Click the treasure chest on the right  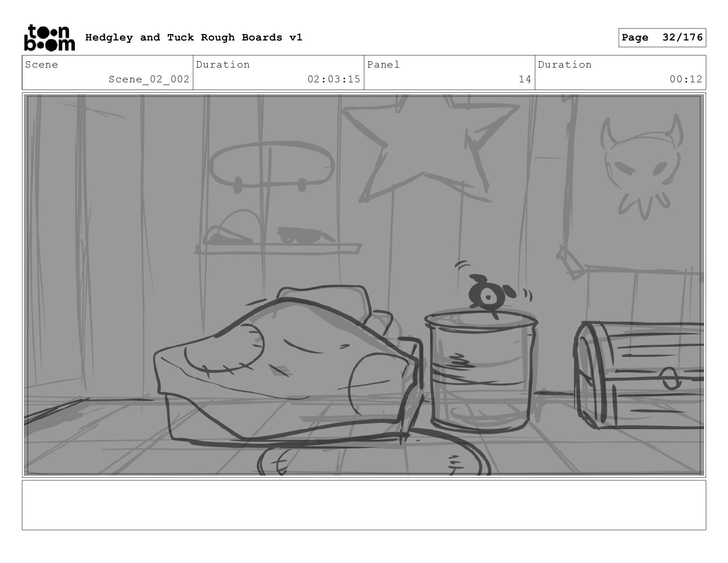[x=639, y=375]
